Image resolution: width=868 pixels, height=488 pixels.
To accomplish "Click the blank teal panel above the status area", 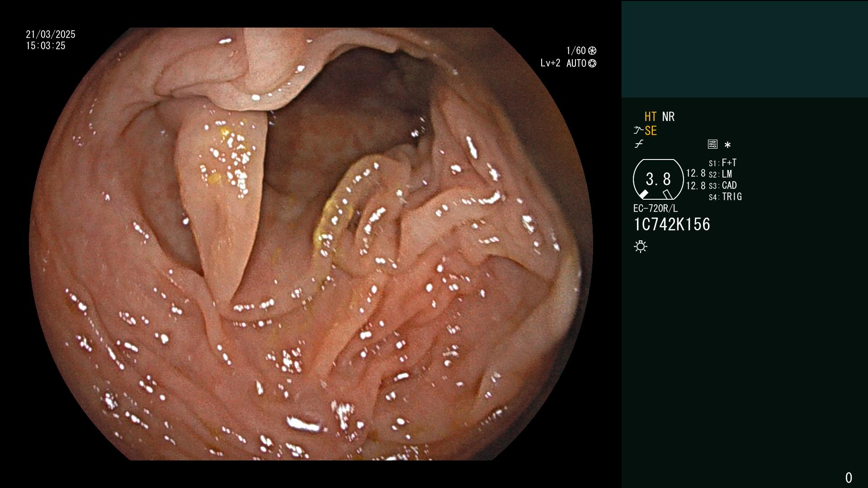I will coord(745,49).
